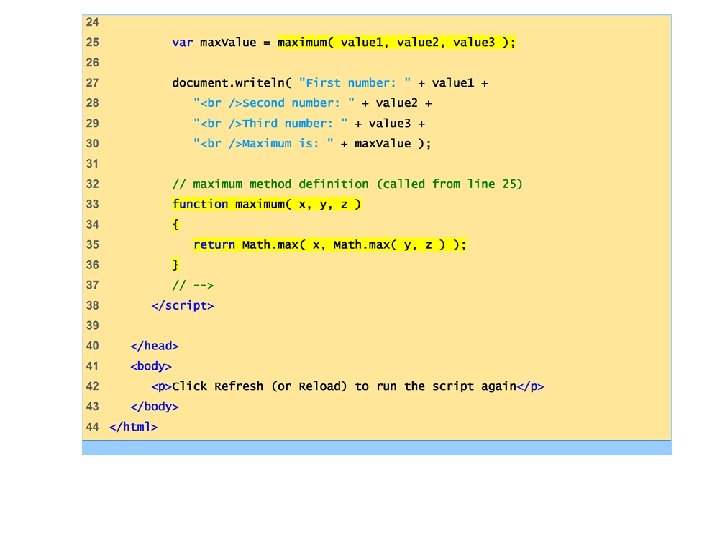This screenshot has width=720, height=540.
Task: Click '+ value3 +' on line 29
Action: [x=390, y=123]
